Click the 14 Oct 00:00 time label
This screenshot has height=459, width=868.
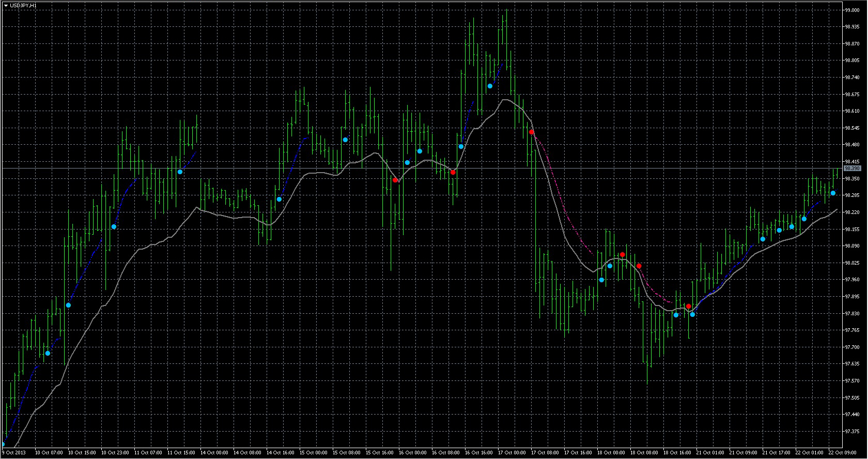[x=214, y=453]
